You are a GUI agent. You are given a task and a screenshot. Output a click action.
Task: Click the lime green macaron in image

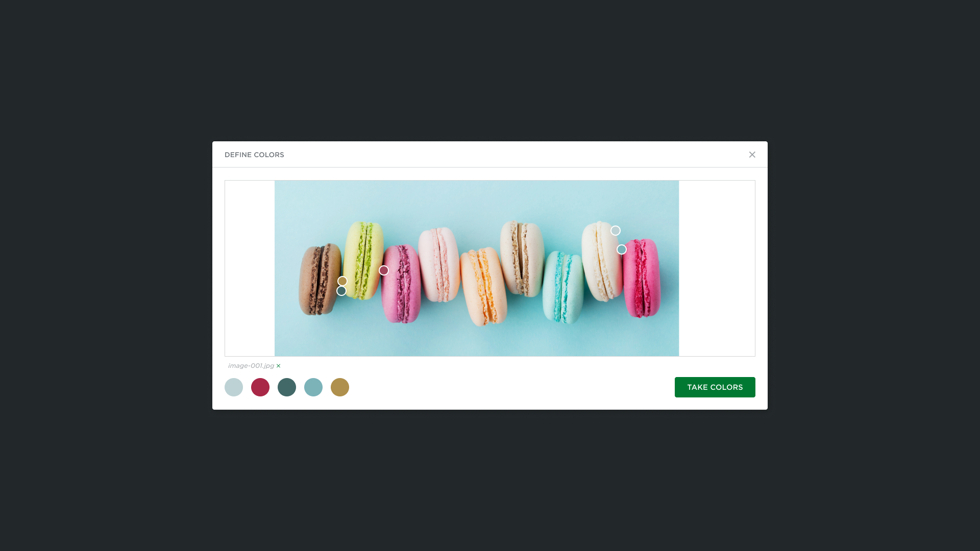[363, 260]
